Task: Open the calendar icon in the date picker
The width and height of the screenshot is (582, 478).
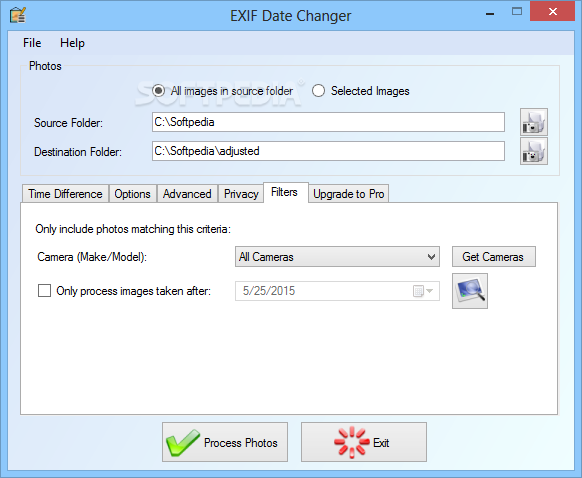Action: (x=418, y=291)
